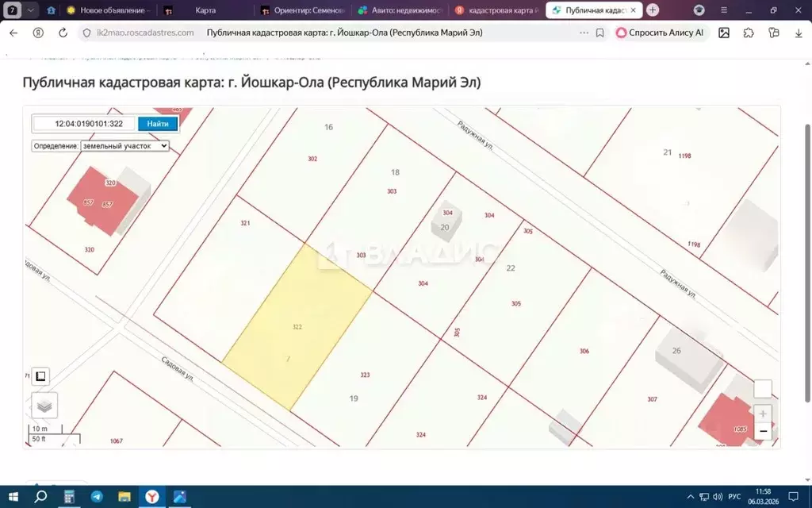Viewport: 812px width, 508px height.
Task: Switch to the 'Карта' tab
Action: pyautogui.click(x=205, y=10)
